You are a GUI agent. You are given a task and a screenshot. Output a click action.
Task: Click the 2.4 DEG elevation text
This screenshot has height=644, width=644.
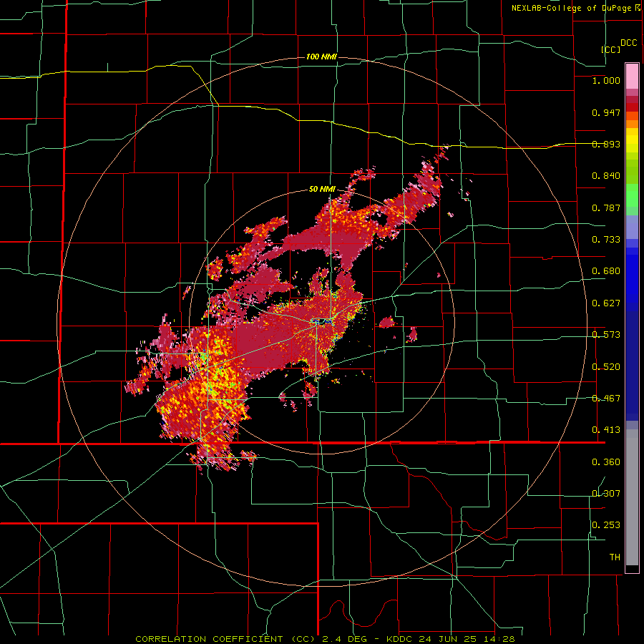pos(344,639)
